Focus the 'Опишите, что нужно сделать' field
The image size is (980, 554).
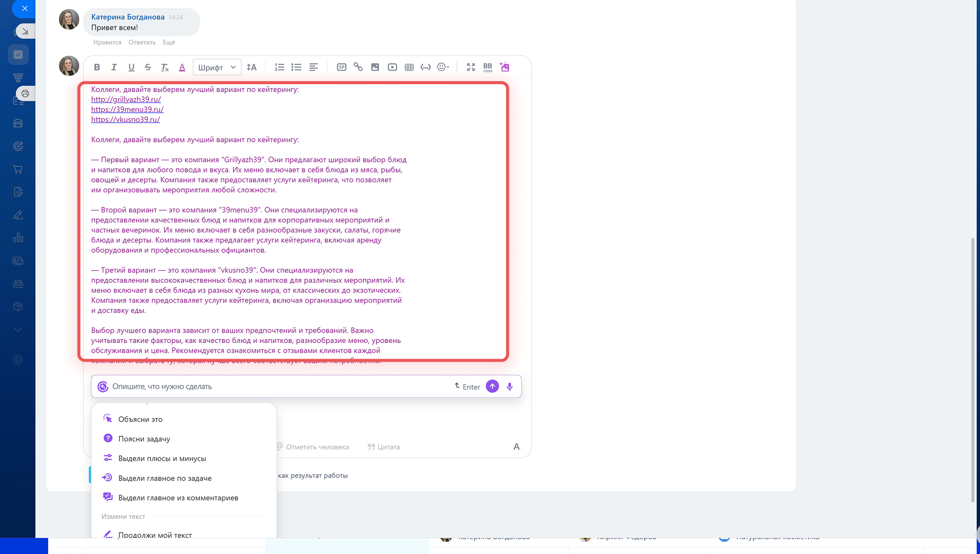(276, 387)
